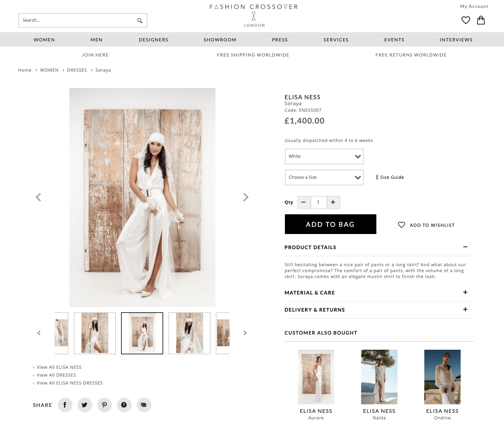The image size is (504, 424).
Task: Go to DRESSES breadcrumb
Action: pyautogui.click(x=77, y=70)
